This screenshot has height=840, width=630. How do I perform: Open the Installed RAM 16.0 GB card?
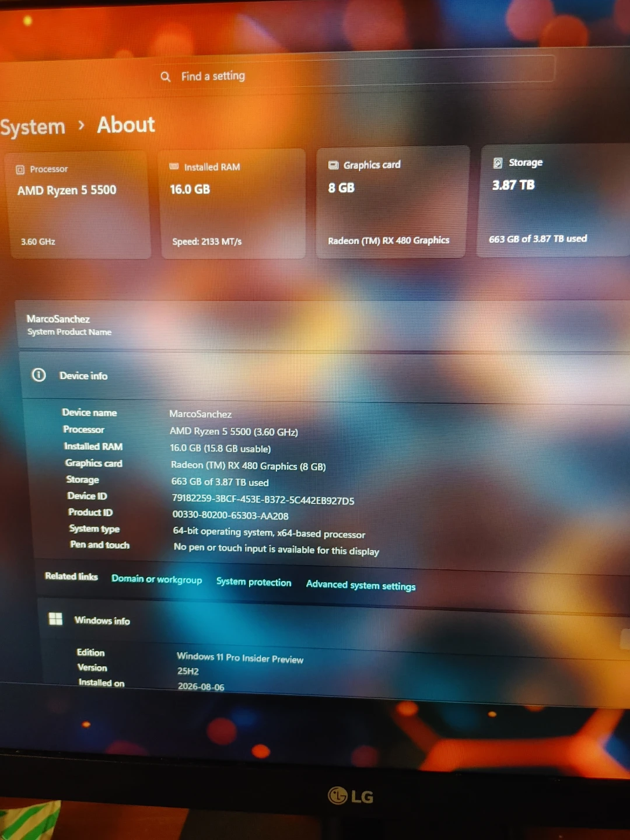tap(232, 204)
